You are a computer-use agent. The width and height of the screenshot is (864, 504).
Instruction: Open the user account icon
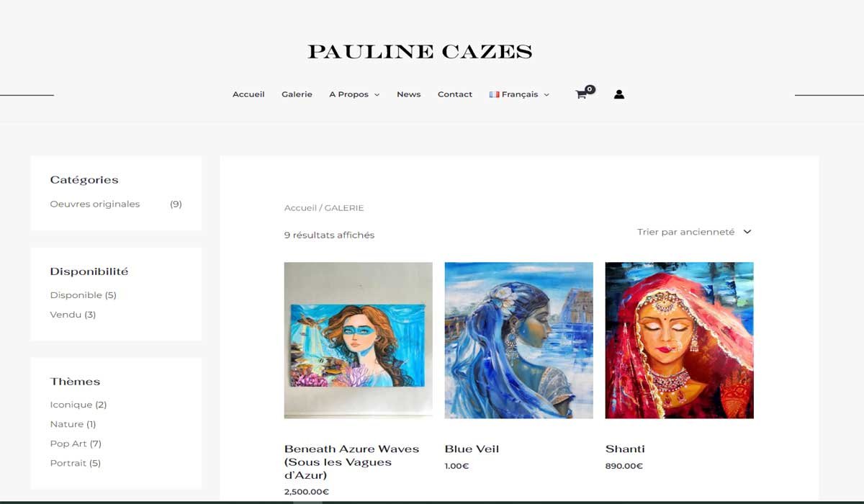618,94
